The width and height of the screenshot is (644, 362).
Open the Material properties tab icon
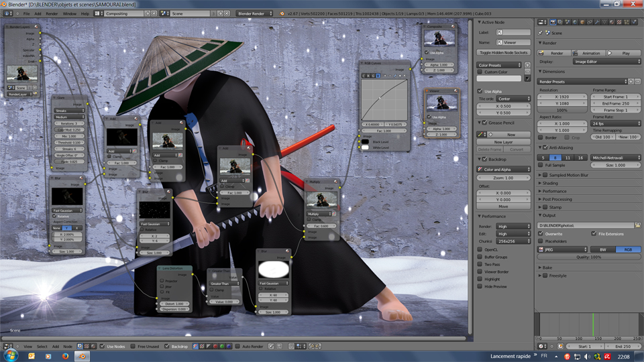point(612,21)
